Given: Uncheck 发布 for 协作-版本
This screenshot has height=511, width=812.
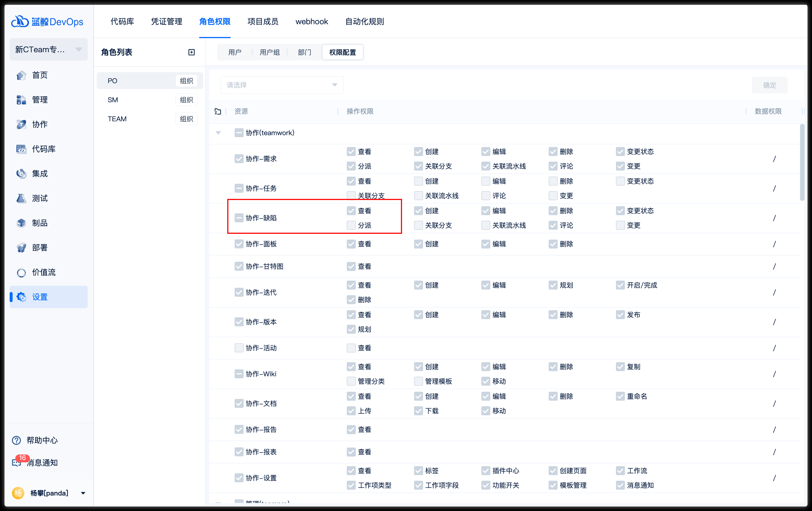Looking at the screenshot, I should click(620, 315).
